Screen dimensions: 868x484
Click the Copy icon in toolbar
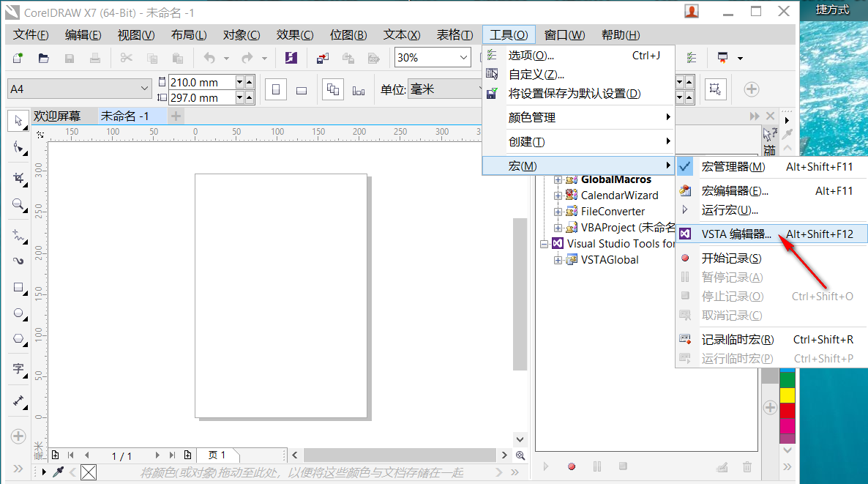152,58
